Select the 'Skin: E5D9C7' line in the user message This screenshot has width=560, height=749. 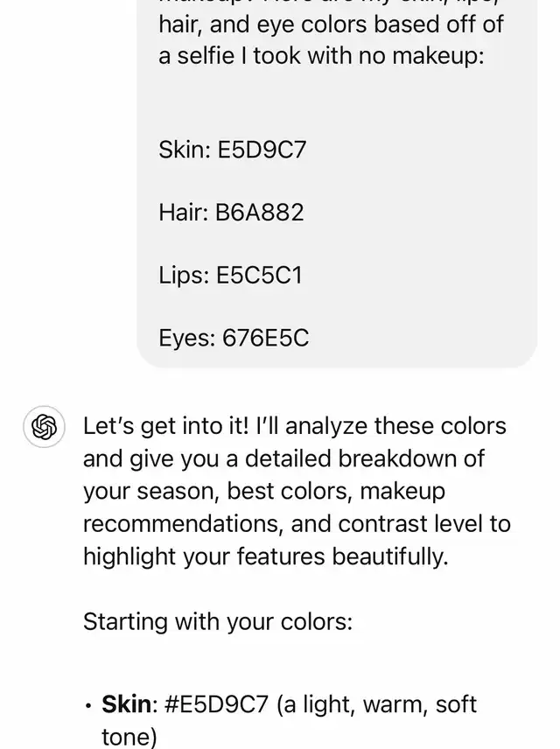click(x=232, y=150)
